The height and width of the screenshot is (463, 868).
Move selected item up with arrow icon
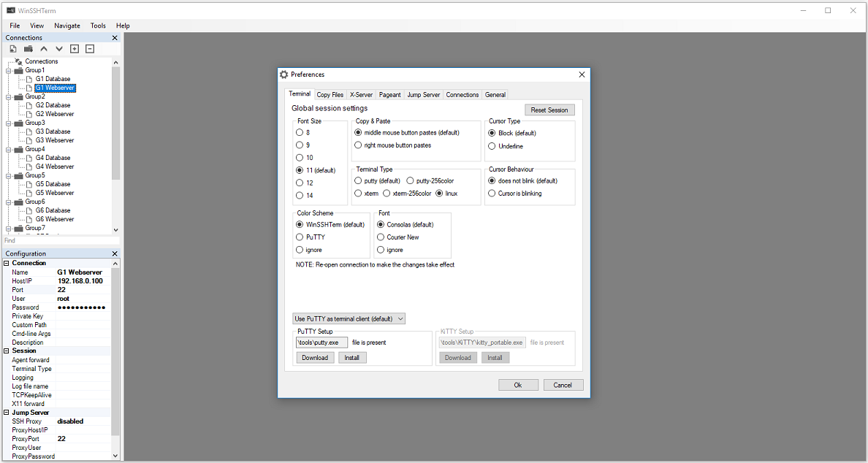(x=44, y=49)
